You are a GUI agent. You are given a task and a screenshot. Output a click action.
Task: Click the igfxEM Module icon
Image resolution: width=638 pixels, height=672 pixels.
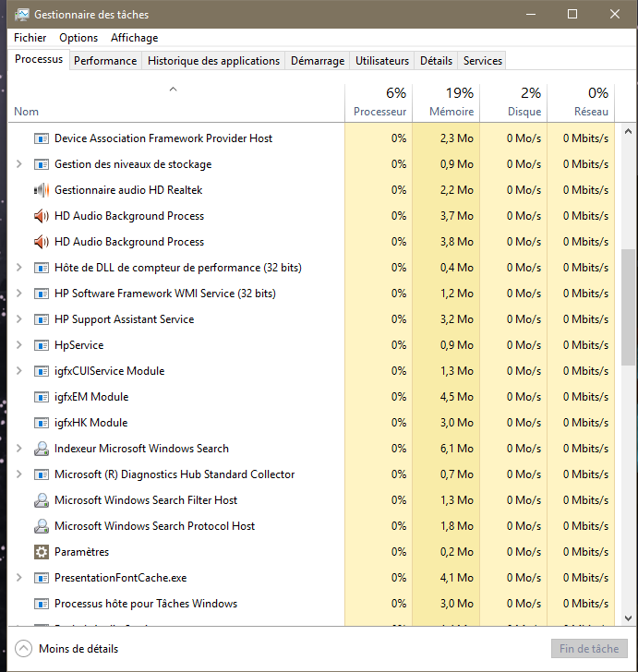pos(42,397)
